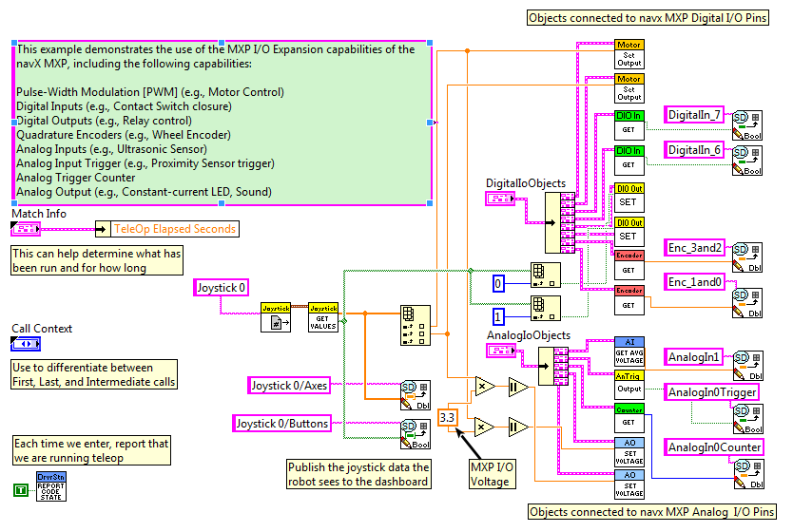The height and width of the screenshot is (532, 793).
Task: Click the Encoder GET node feeding Enc_1and0
Action: pos(629,300)
